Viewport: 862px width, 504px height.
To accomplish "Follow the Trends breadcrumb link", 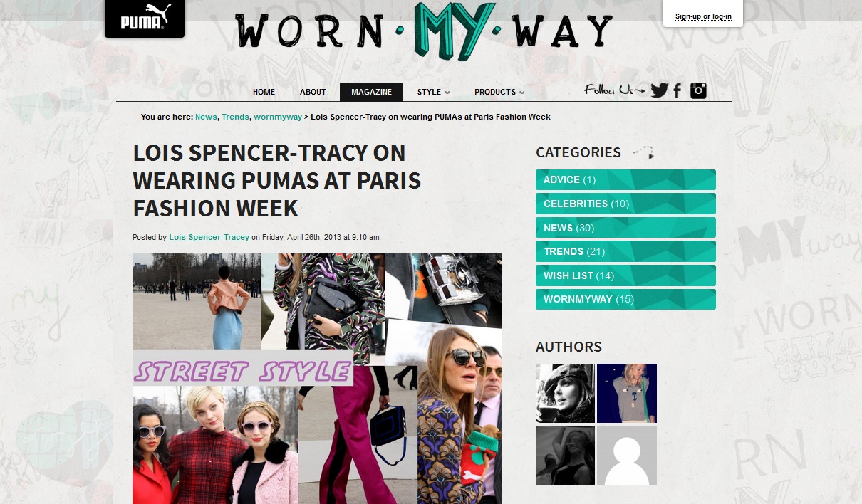I will tap(235, 117).
